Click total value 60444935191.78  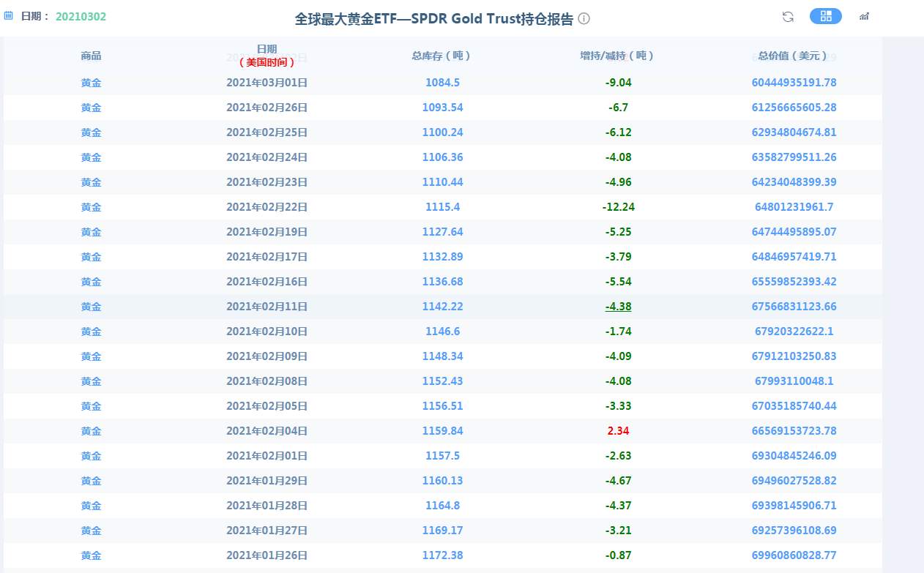click(x=794, y=83)
